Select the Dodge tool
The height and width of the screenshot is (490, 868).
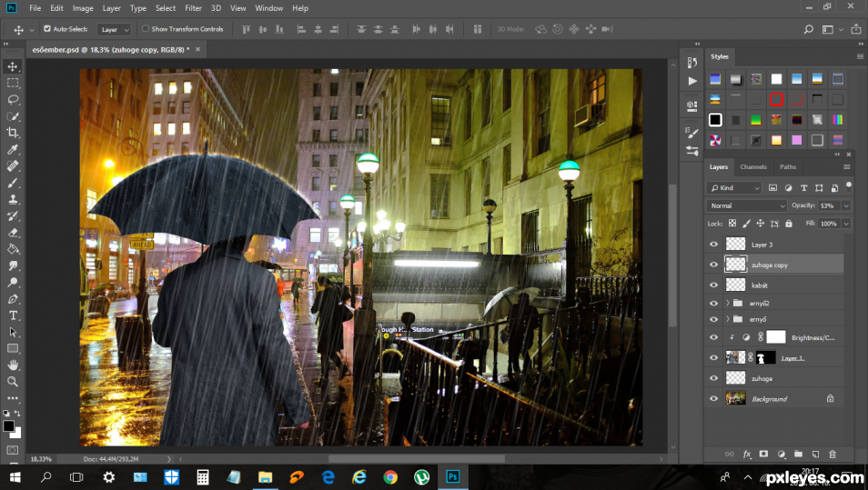[x=13, y=282]
